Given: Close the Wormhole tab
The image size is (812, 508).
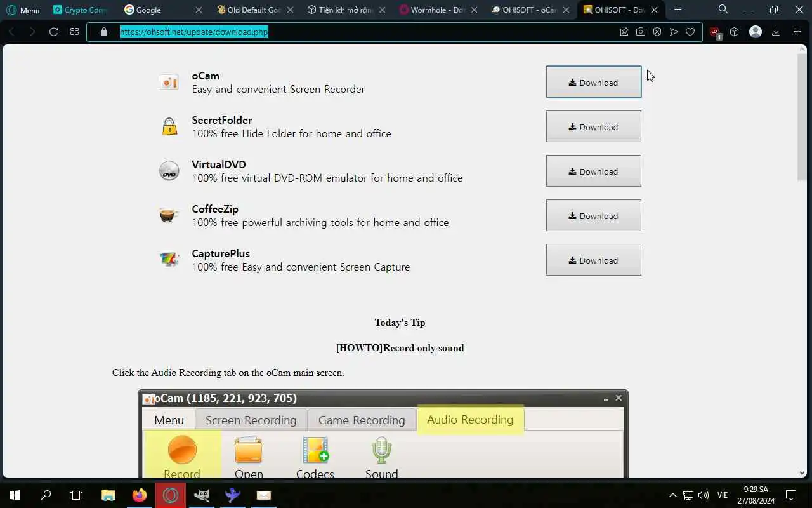Looking at the screenshot, I should coord(475,10).
